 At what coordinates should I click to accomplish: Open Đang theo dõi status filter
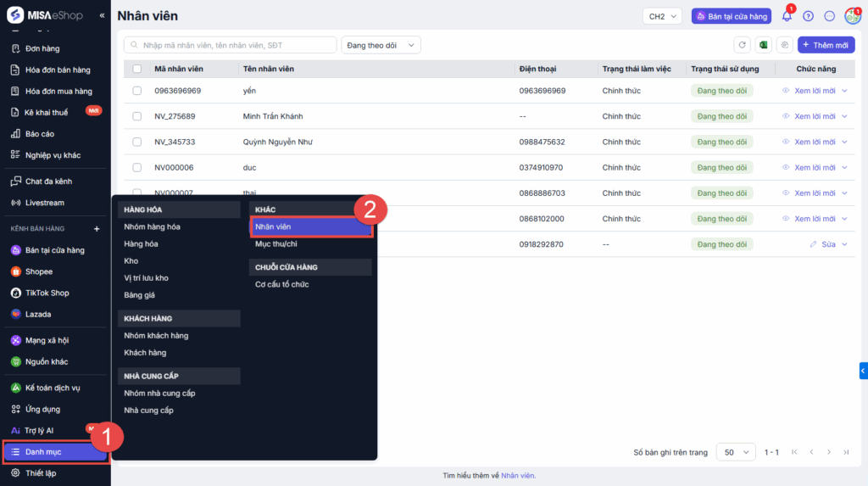[381, 45]
